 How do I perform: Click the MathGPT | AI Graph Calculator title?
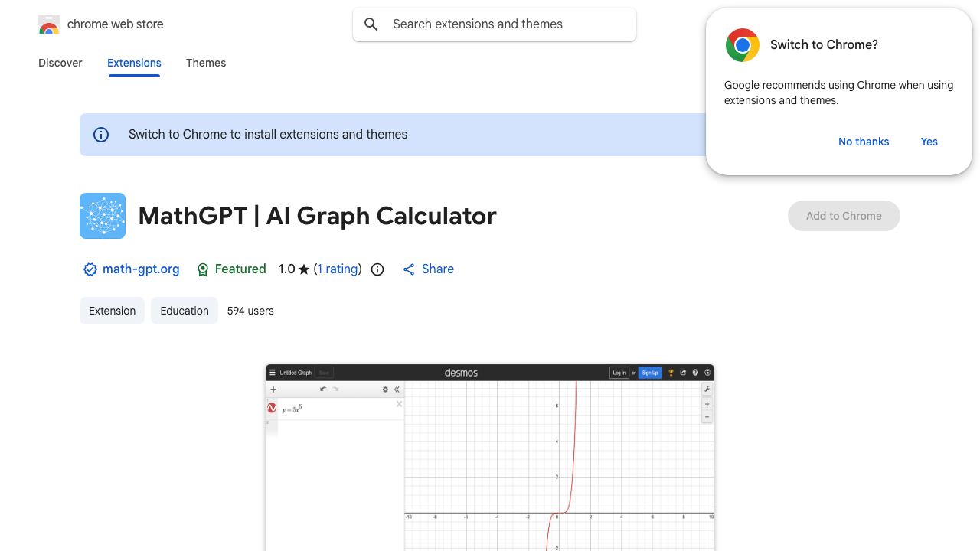(x=317, y=216)
